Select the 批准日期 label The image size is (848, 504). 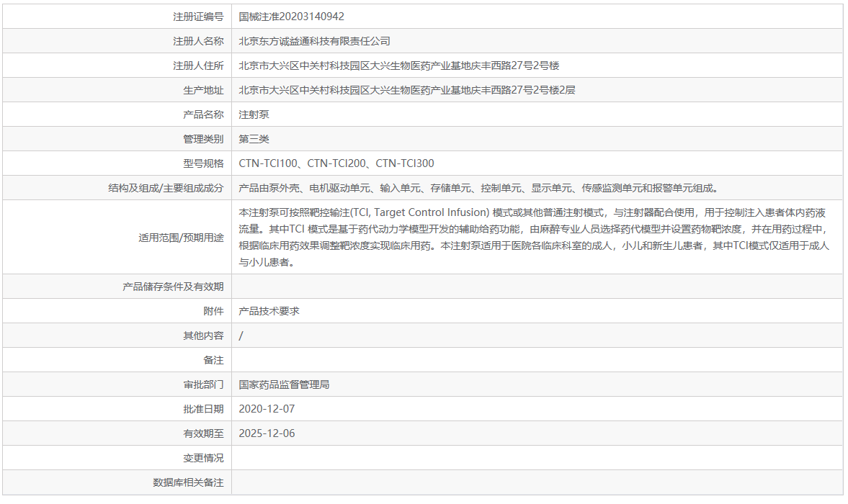click(202, 409)
